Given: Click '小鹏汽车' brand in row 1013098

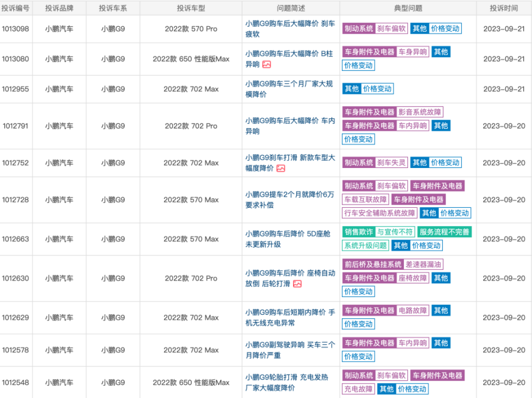Looking at the screenshot, I should click(59, 29).
